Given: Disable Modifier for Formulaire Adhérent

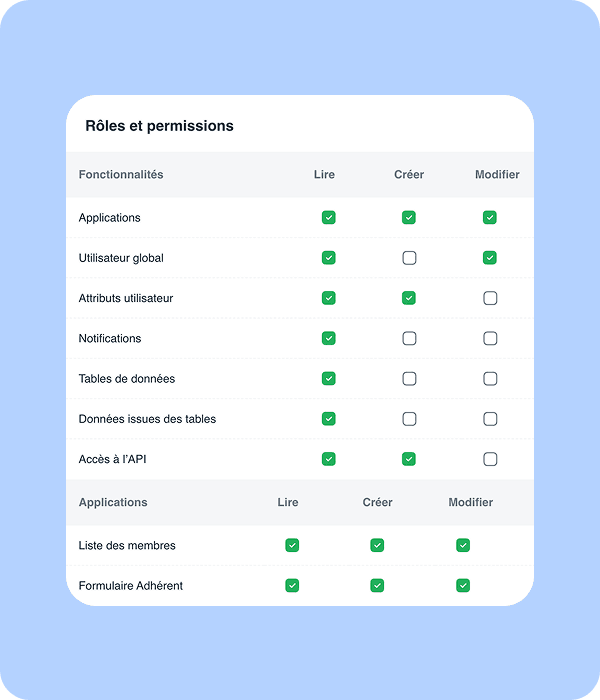Looking at the screenshot, I should [463, 585].
